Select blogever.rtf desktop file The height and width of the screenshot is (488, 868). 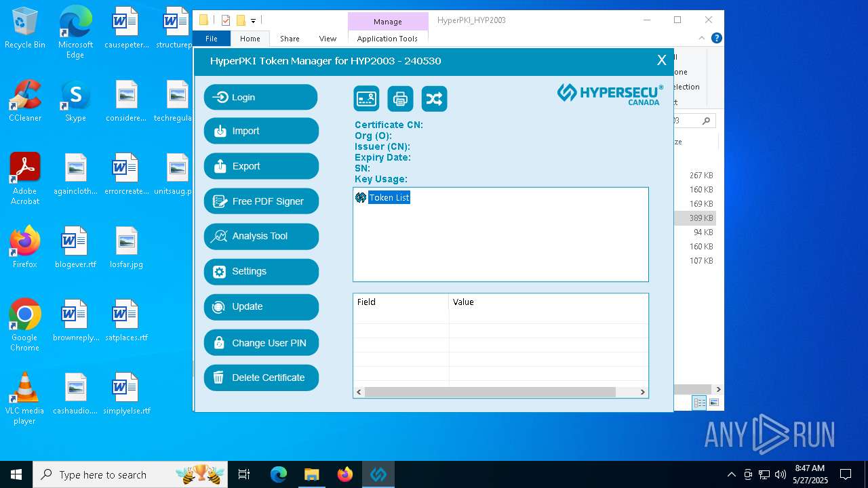[x=75, y=247]
